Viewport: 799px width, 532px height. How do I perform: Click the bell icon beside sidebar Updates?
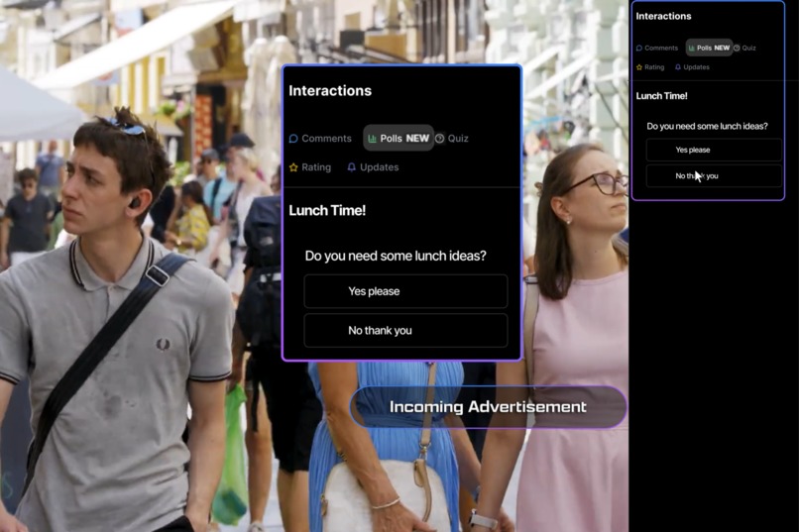pyautogui.click(x=678, y=67)
